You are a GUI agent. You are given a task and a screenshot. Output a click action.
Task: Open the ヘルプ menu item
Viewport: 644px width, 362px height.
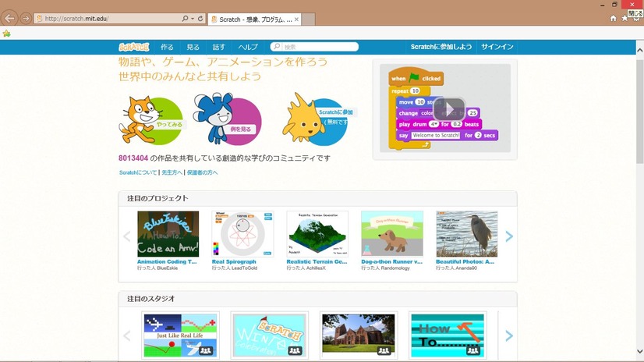pos(248,47)
